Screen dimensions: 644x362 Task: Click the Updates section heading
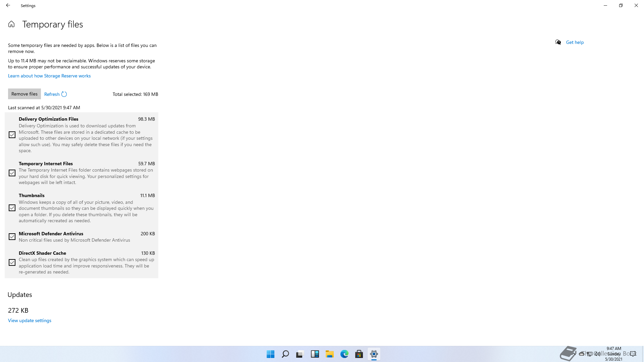pyautogui.click(x=20, y=295)
